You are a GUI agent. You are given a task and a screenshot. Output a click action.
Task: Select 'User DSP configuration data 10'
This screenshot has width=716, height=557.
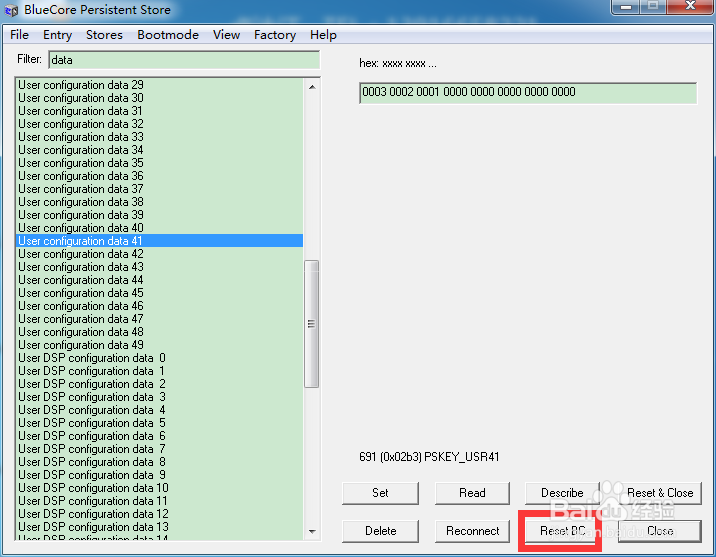tap(159, 488)
